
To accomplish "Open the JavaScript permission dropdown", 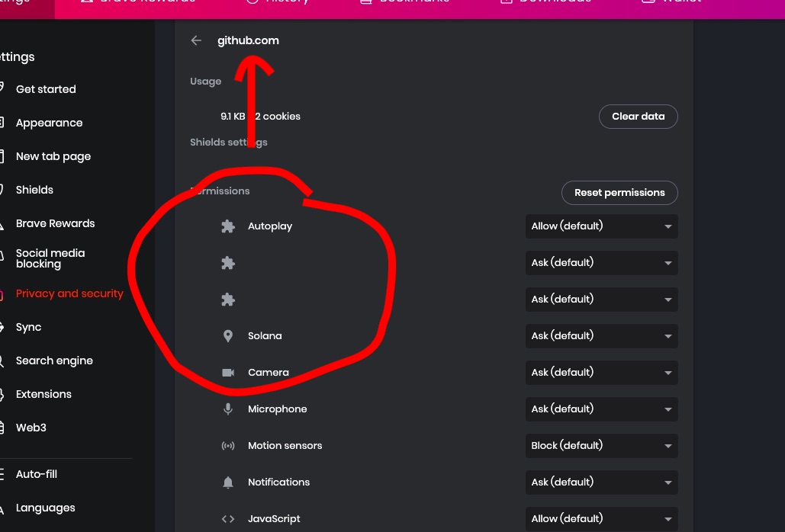I will 602,519.
